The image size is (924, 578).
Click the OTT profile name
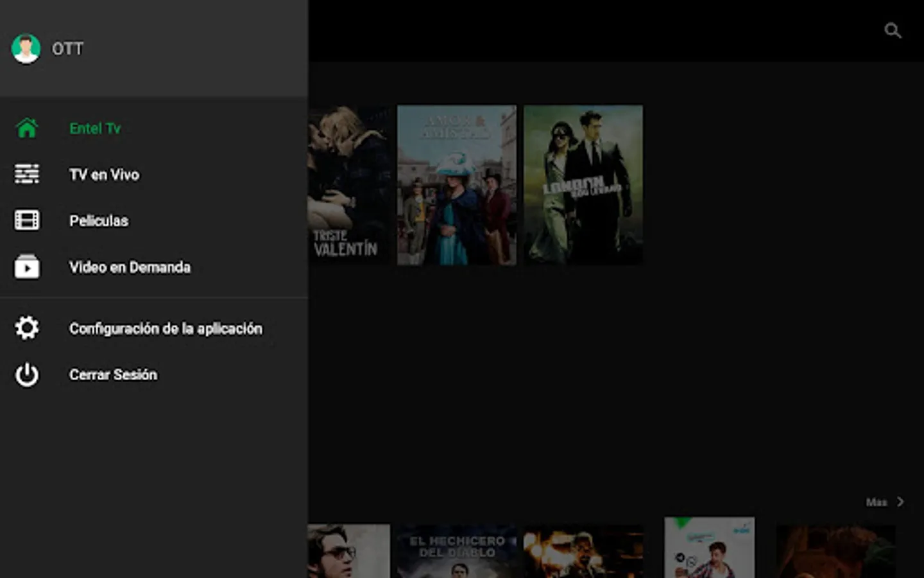67,49
